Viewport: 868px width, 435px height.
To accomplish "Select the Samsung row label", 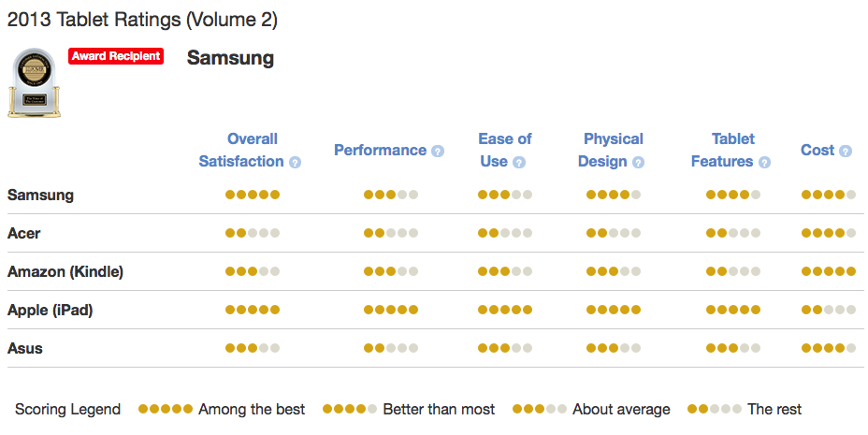I will [40, 195].
